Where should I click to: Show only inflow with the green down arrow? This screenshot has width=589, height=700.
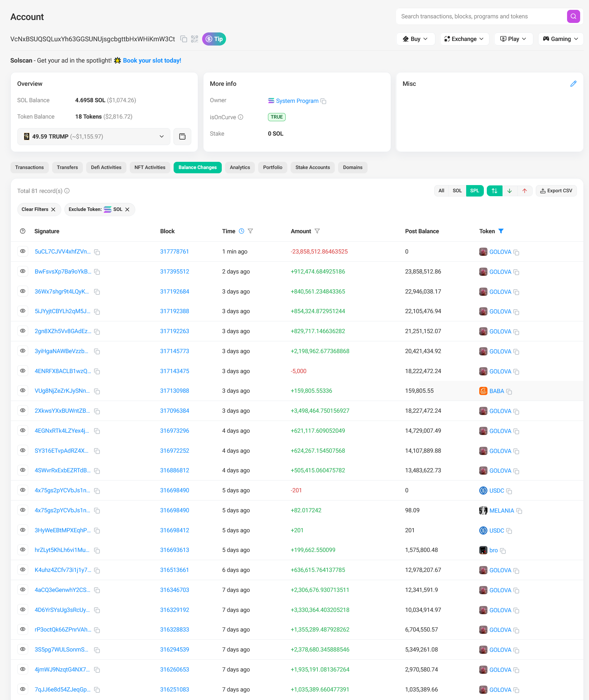tap(509, 191)
